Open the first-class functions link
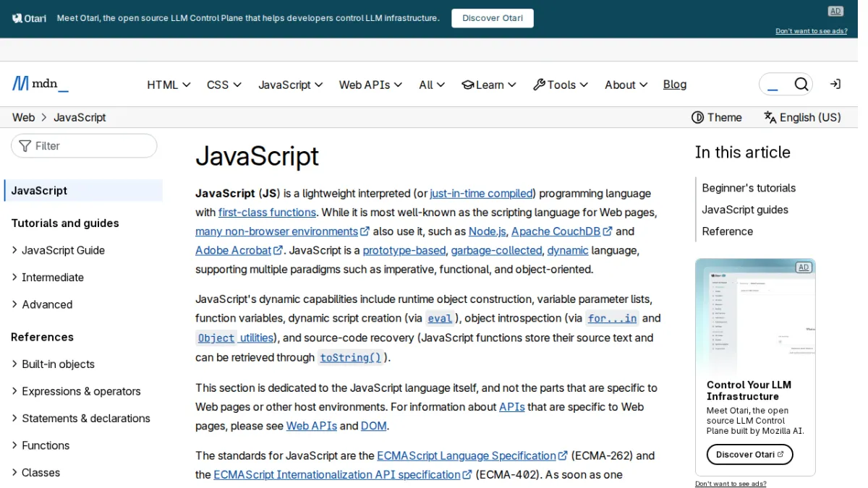Image resolution: width=868 pixels, height=488 pixels. coord(267,212)
